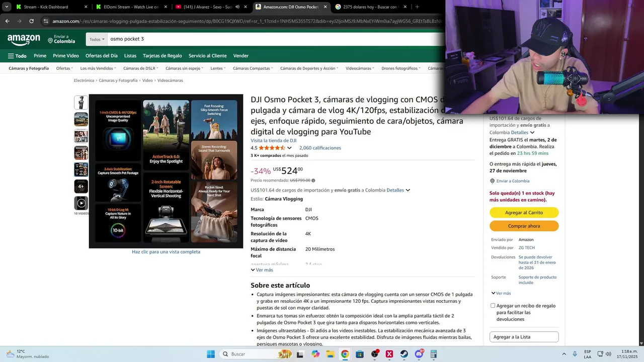The height and width of the screenshot is (362, 644).
Task: Open Prime in the navigation bar
Action: (40, 56)
